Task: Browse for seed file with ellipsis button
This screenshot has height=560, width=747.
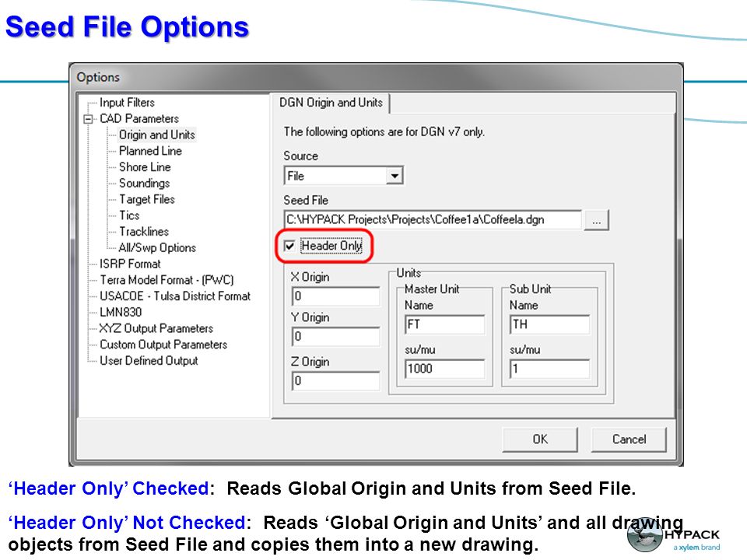Action: coord(597,220)
